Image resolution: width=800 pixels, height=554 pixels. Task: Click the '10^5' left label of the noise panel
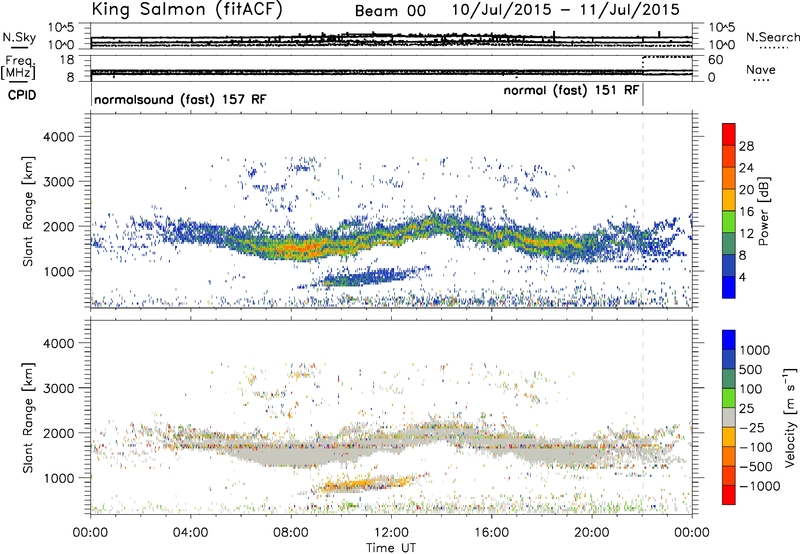click(x=61, y=28)
